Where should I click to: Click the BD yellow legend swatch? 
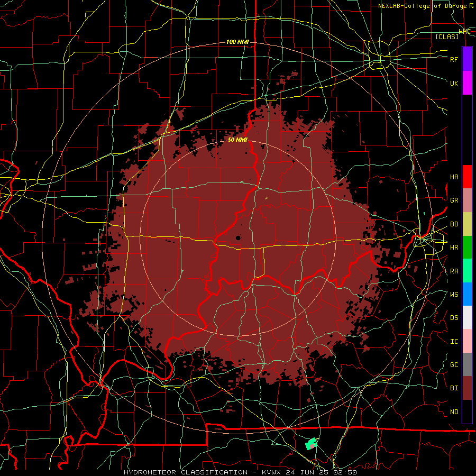point(467,224)
